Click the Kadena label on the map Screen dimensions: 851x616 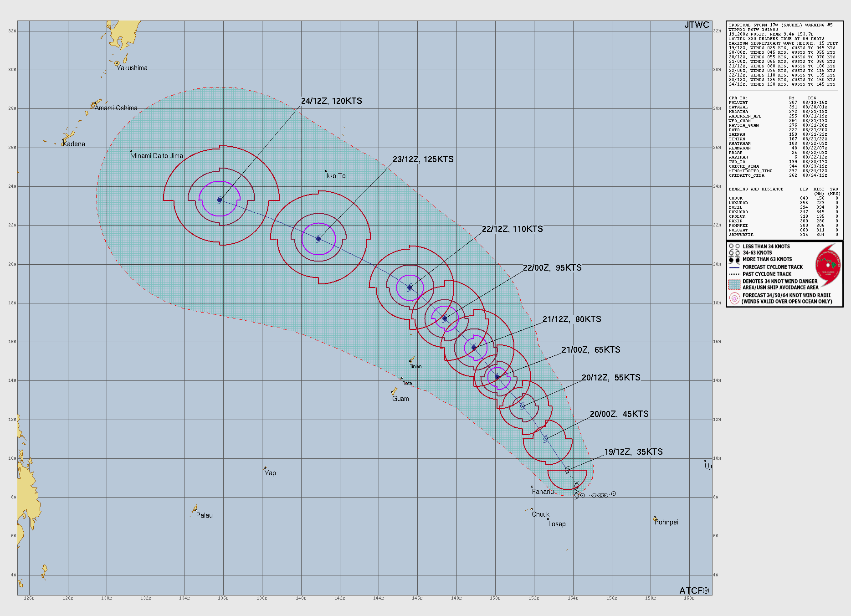(x=74, y=144)
